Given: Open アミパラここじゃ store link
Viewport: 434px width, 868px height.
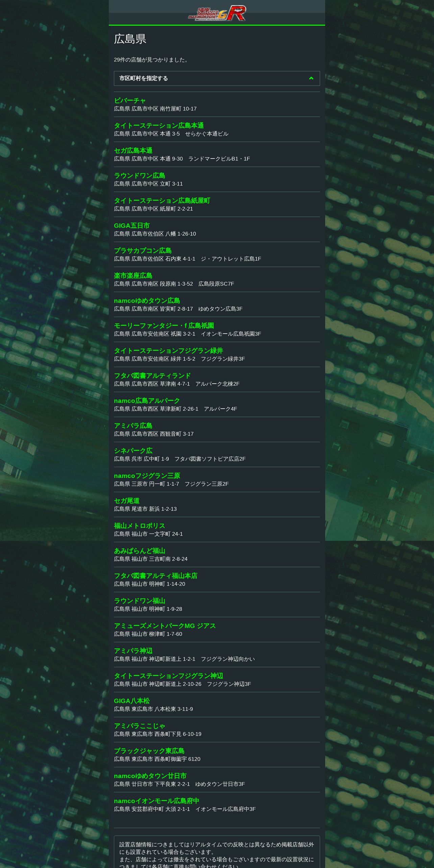Looking at the screenshot, I should (140, 726).
